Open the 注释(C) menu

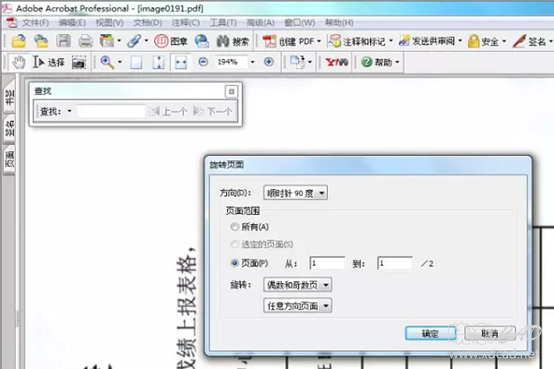[185, 23]
